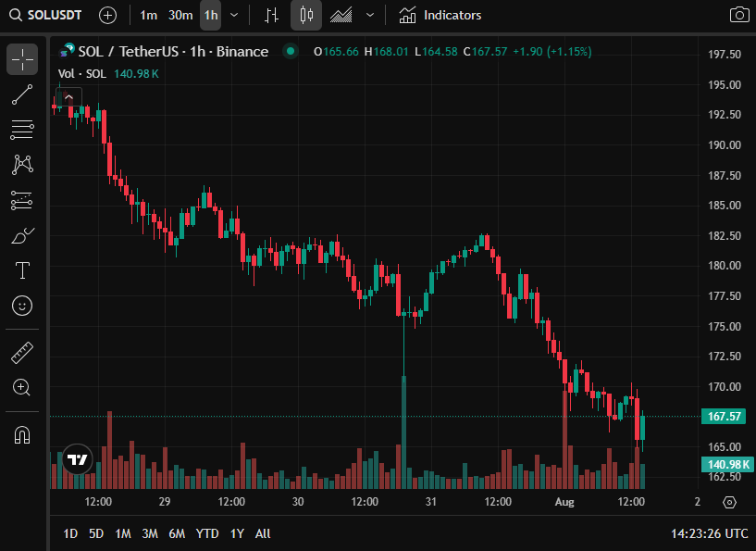Click the TradingView logo badge

77,458
